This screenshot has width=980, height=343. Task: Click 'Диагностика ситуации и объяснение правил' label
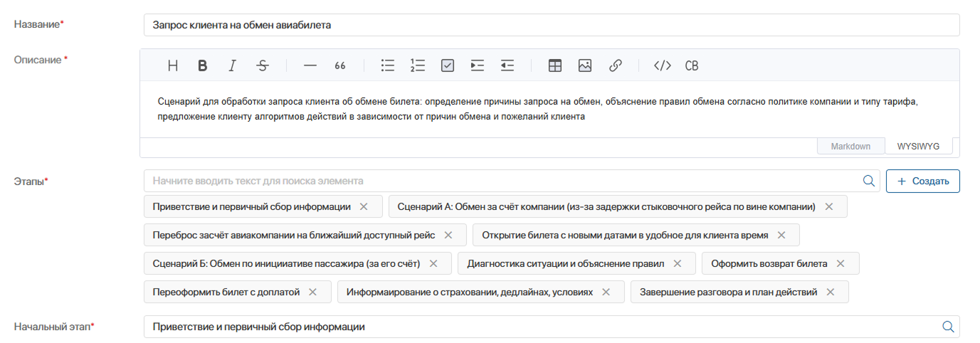pos(565,263)
